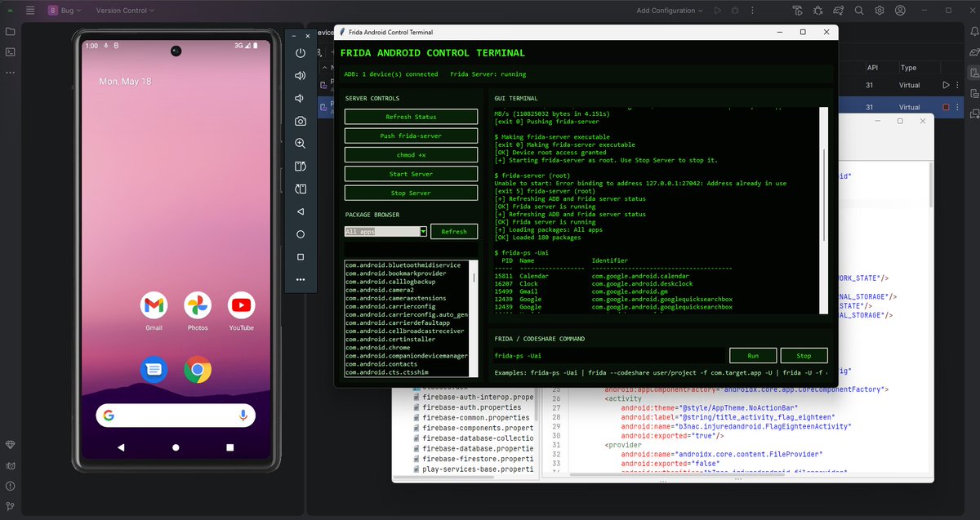Tap the Google voice search microphone

(243, 416)
